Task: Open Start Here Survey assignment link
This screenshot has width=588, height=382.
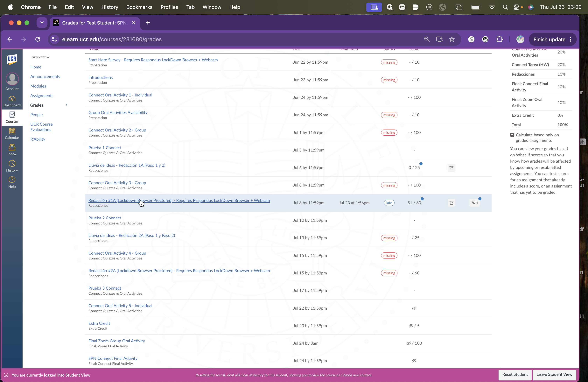Action: 153,60
